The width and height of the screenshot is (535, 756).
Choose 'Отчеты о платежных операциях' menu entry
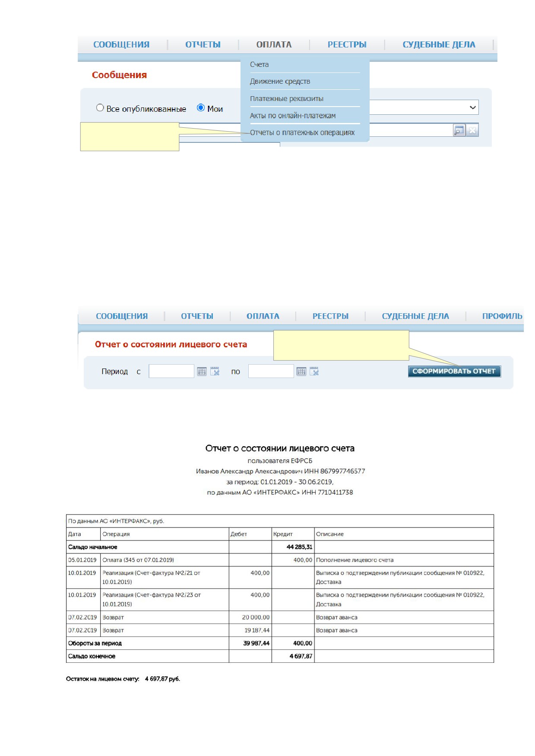(302, 132)
